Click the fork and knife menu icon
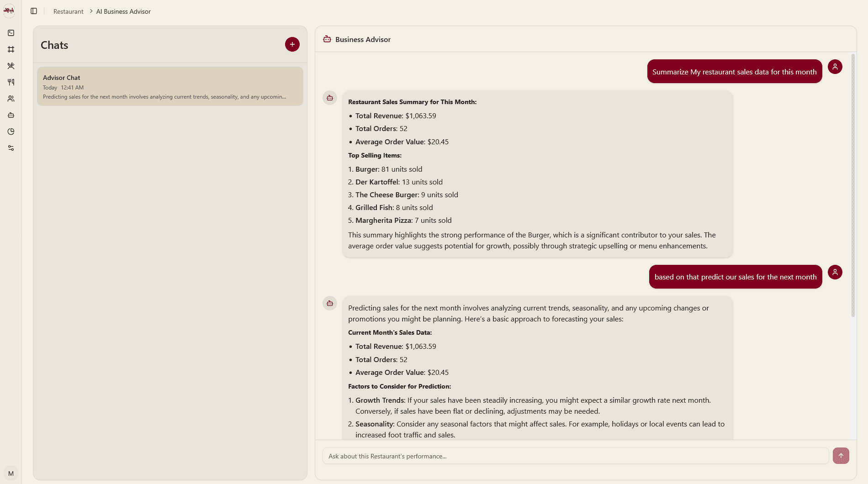868x484 pixels. [x=11, y=82]
